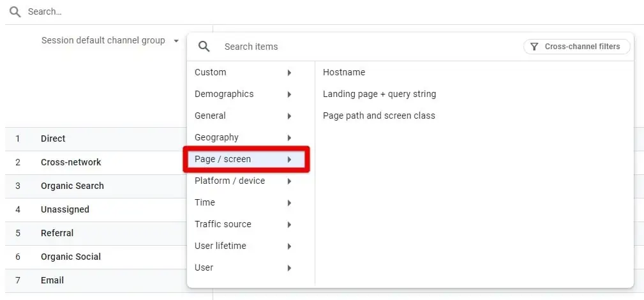Click the magnifier icon in top search bar

15,11
